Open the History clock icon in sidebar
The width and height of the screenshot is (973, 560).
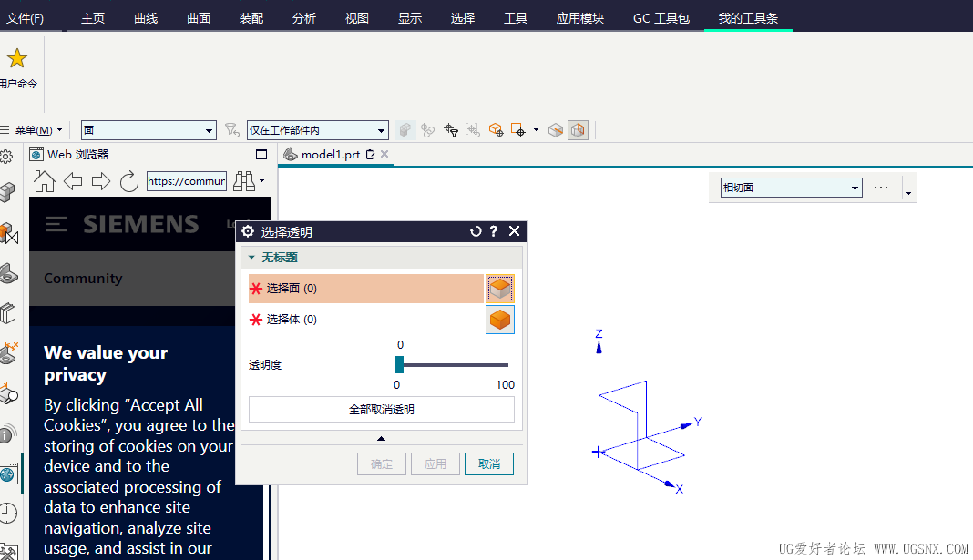tap(8, 513)
